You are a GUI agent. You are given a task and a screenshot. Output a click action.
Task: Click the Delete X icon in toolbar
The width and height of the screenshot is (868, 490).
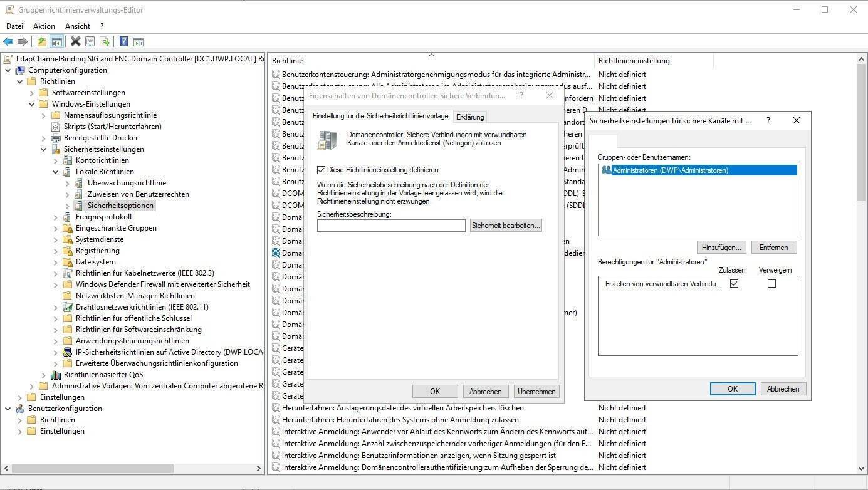(x=75, y=42)
